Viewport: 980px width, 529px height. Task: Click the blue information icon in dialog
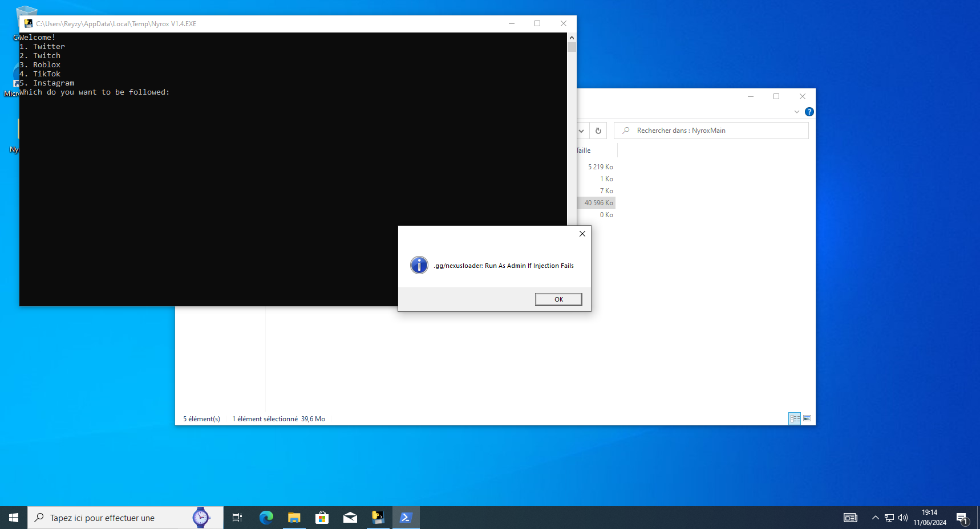tap(419, 265)
